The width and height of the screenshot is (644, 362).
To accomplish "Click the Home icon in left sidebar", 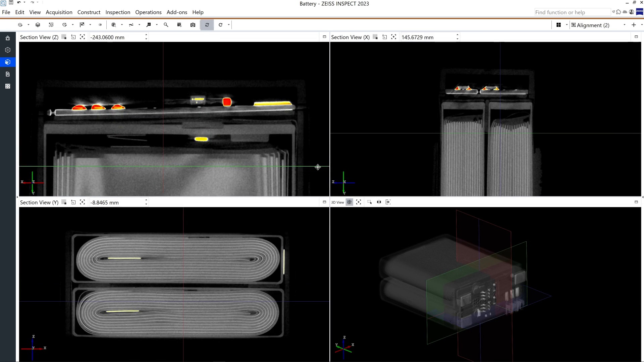I will [x=8, y=38].
